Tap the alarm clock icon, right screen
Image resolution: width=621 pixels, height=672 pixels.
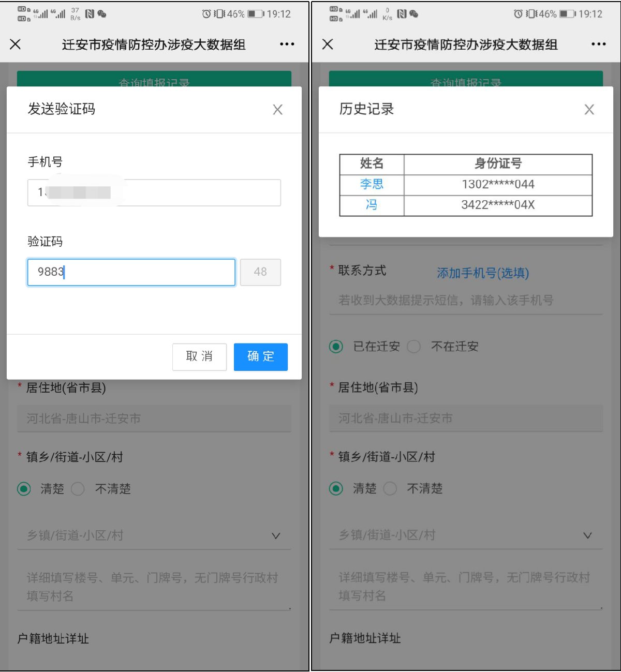(x=518, y=14)
